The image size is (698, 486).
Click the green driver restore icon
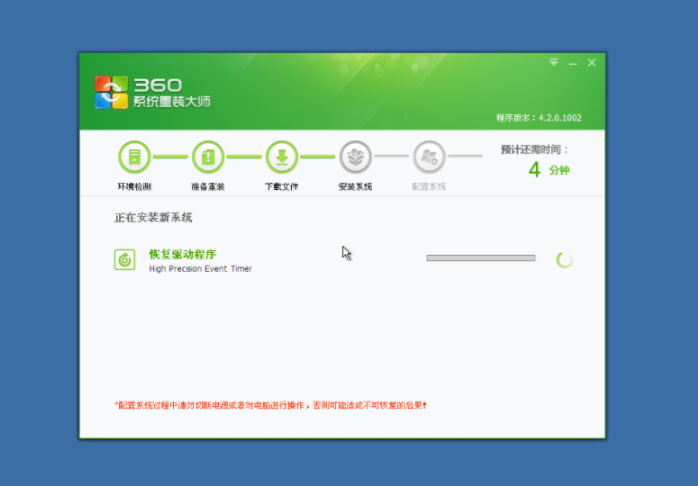(125, 260)
